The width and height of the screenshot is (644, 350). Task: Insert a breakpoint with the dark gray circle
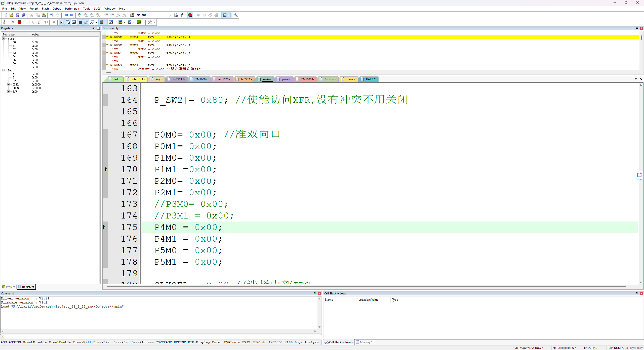(198, 15)
